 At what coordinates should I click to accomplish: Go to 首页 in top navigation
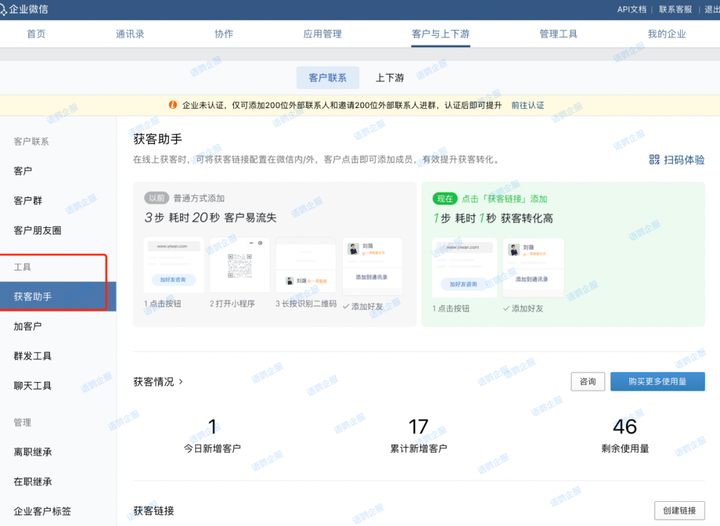(x=36, y=34)
